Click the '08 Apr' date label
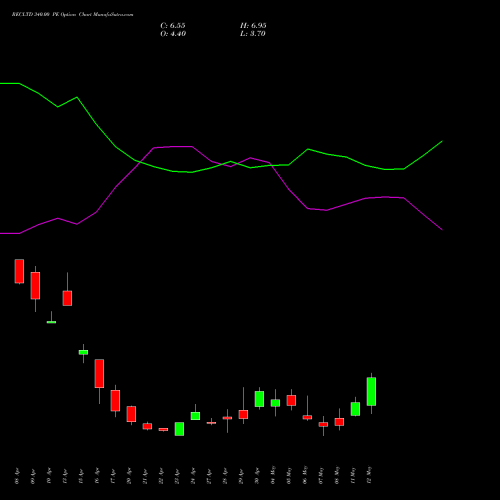Screen dimensions: 500x500 pos(17,476)
